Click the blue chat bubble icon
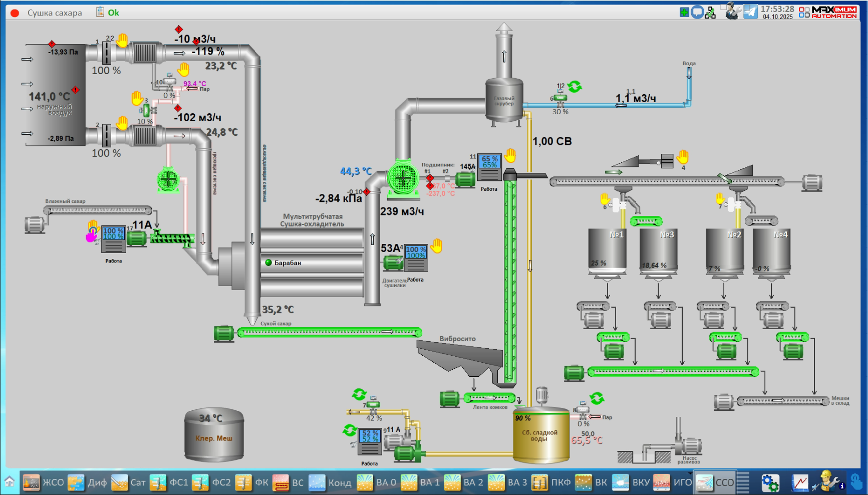The height and width of the screenshot is (495, 868). (697, 12)
